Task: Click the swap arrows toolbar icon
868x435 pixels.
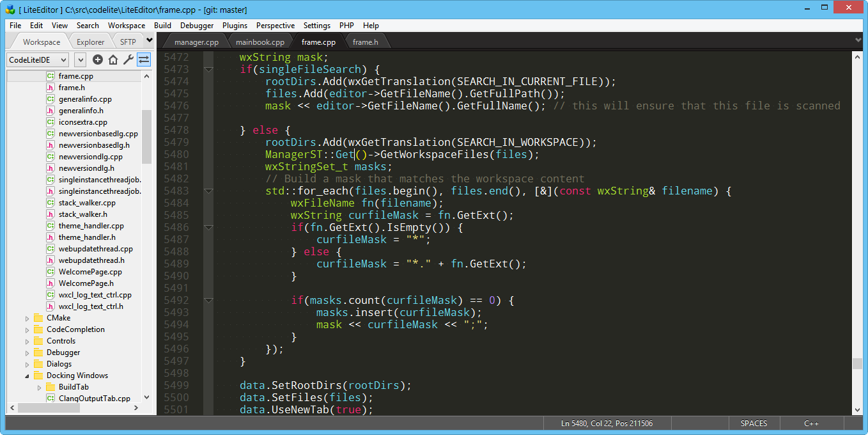Action: click(x=143, y=59)
